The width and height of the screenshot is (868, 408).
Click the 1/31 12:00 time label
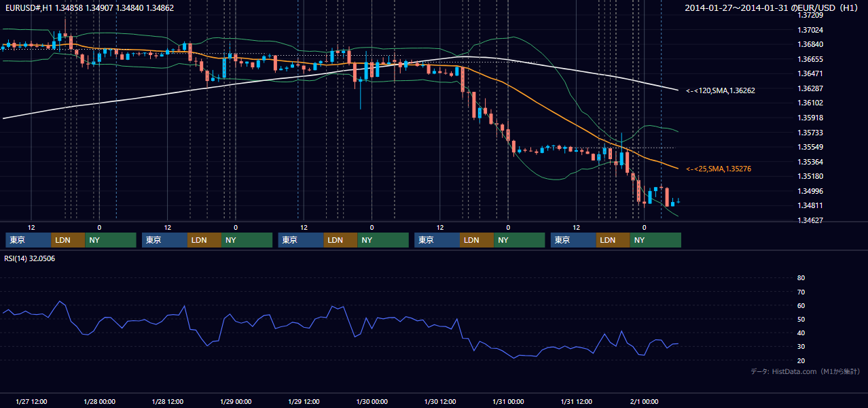577,402
